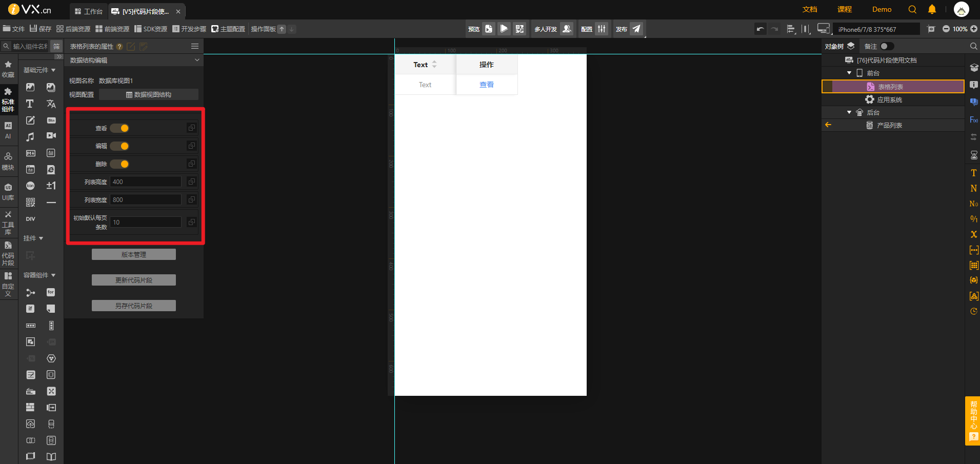
Task: Open 开发步骤 menu
Action: 189,29
